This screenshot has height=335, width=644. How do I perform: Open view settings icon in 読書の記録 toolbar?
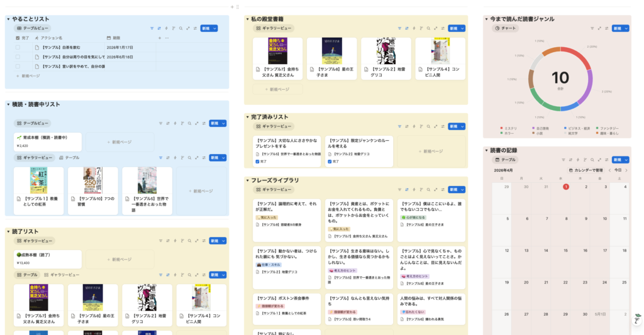tap(608, 160)
